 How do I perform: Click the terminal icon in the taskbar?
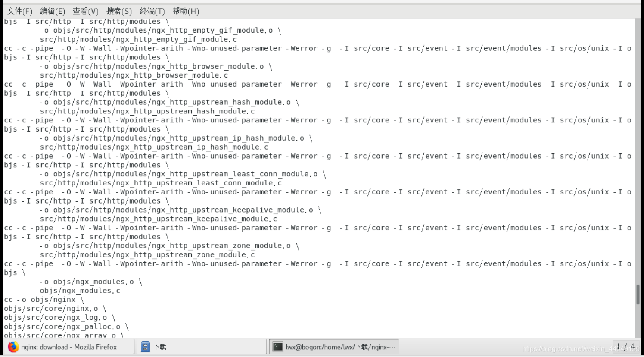point(278,347)
